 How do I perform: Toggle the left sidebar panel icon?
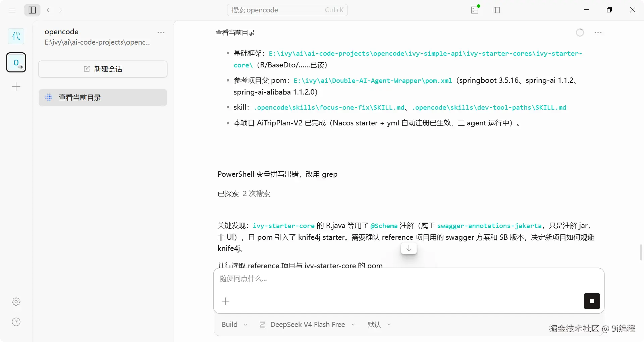(x=32, y=10)
